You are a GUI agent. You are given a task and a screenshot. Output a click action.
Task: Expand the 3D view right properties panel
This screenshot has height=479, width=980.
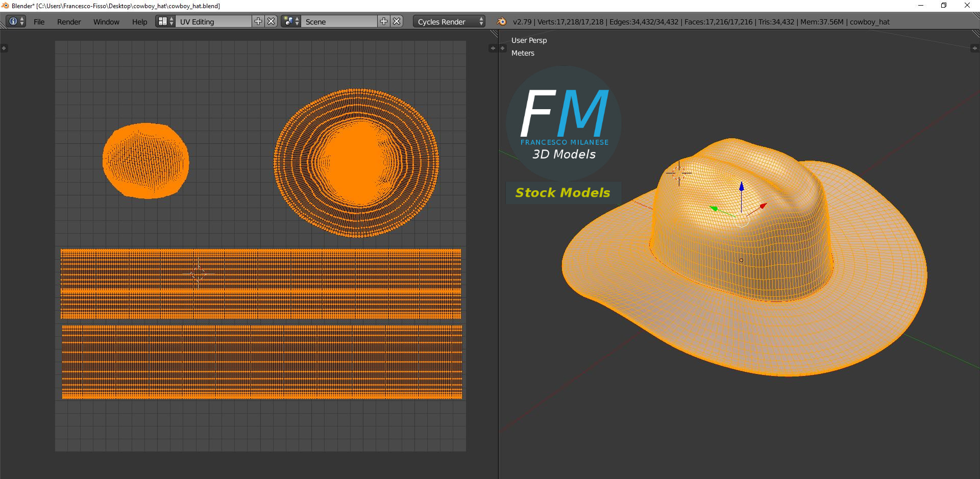tap(974, 48)
